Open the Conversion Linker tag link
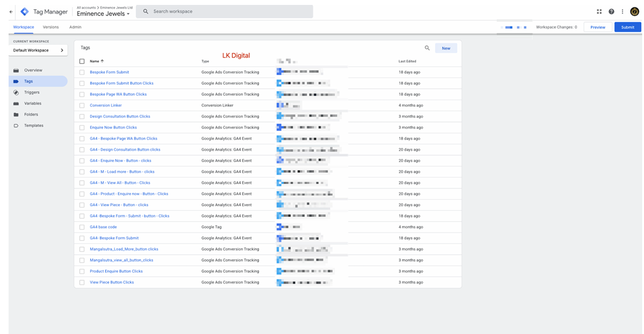This screenshot has width=644, height=334. click(x=106, y=106)
